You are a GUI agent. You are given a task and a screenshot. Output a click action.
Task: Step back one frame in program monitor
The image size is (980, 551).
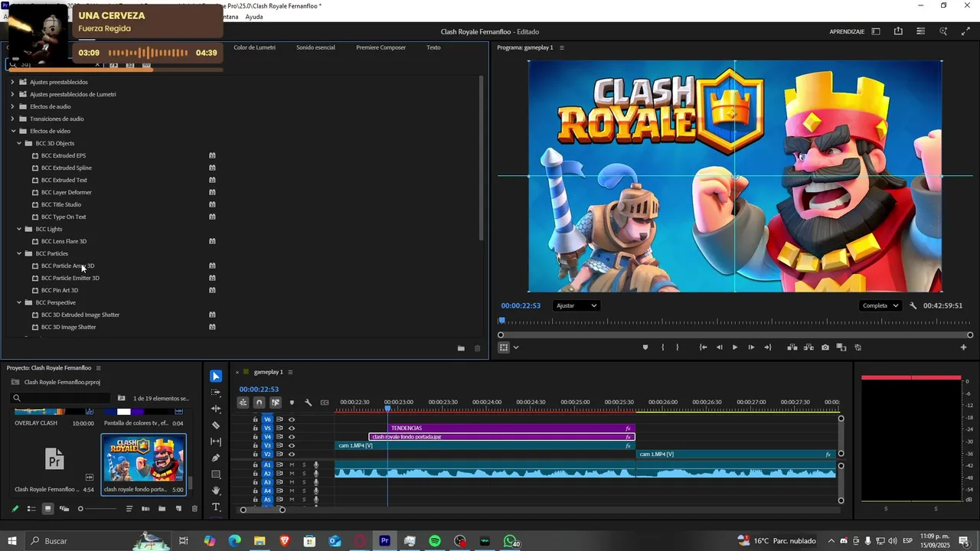pyautogui.click(x=719, y=347)
